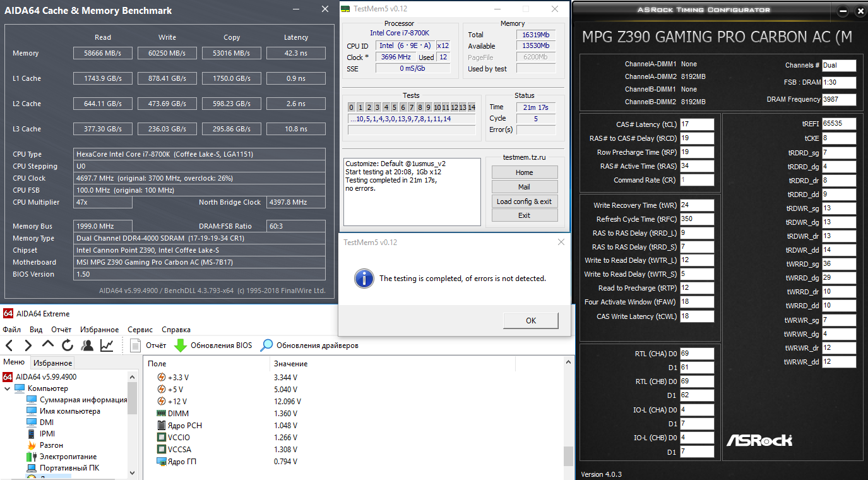Click the sensor list vertical scrollbar thumb
The image size is (868, 480).
tap(568, 455)
